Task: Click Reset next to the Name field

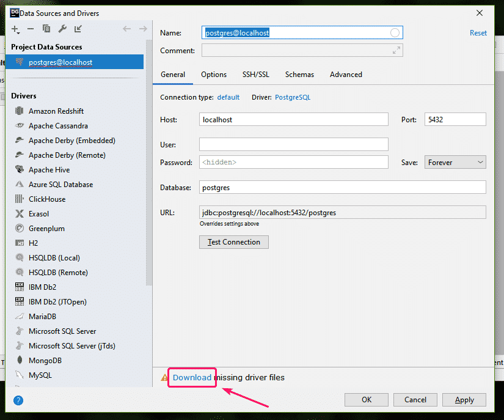Action: (x=478, y=32)
